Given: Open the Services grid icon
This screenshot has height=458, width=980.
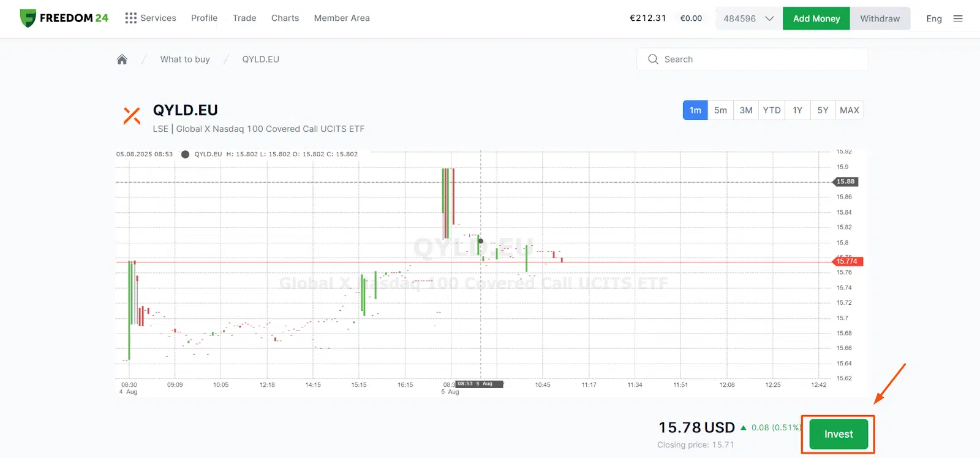Looking at the screenshot, I should (x=130, y=18).
